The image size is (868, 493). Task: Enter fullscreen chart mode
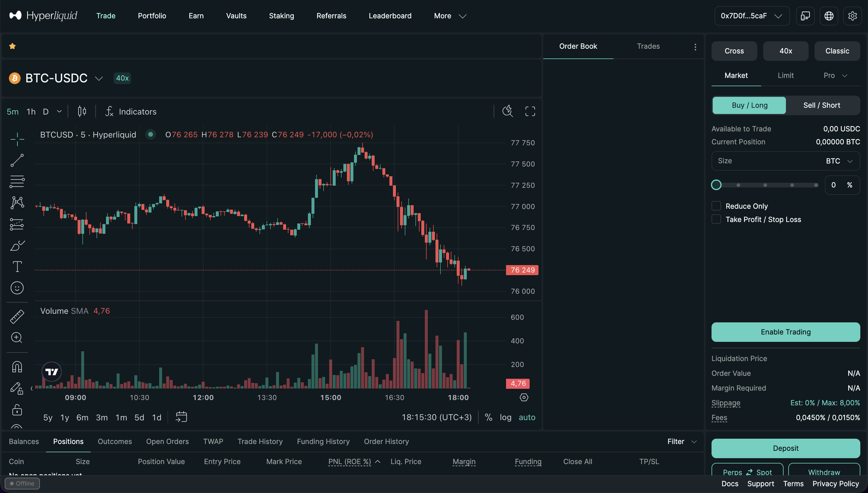coord(530,111)
